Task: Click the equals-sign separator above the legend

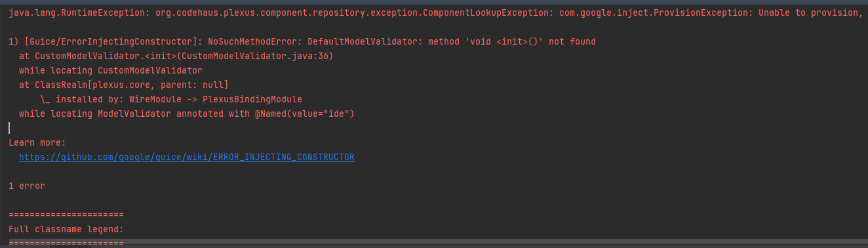Action: [x=66, y=215]
